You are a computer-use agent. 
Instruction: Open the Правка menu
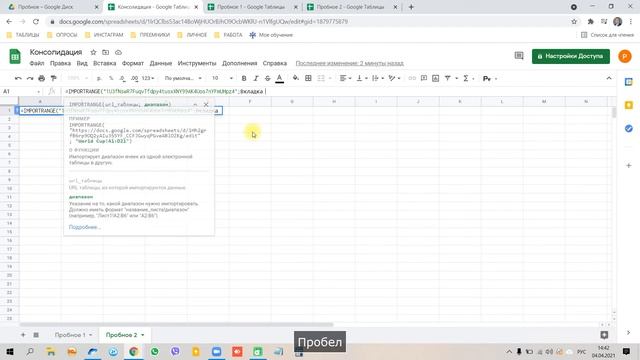pyautogui.click(x=60, y=63)
